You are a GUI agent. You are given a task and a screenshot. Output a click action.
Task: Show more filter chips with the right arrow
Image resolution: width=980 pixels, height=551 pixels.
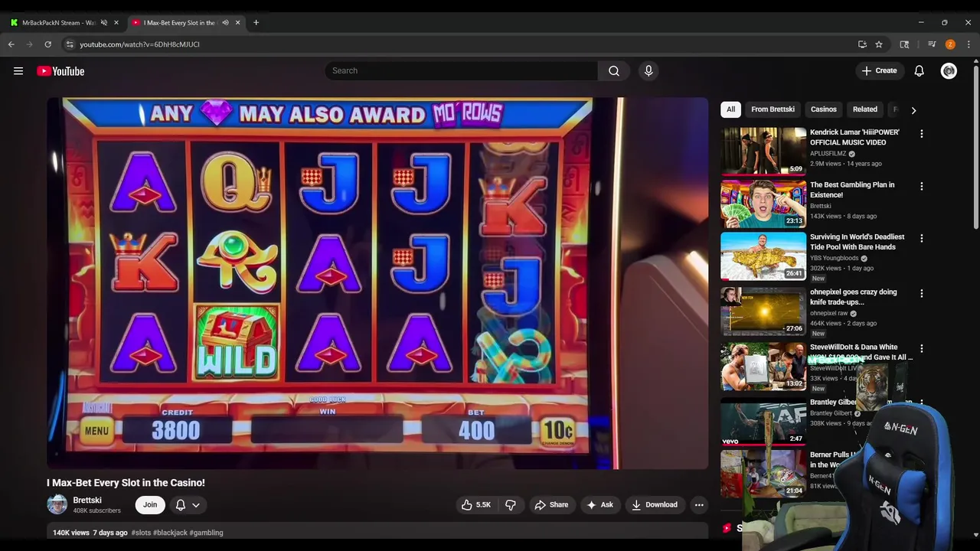point(913,109)
